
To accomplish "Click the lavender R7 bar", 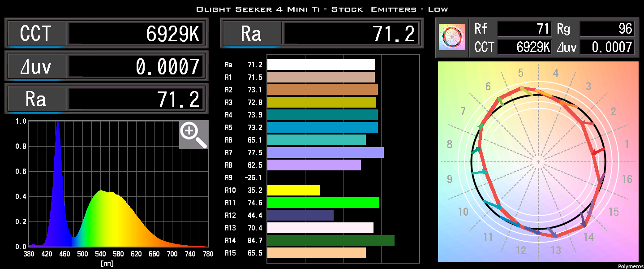I will 325,152.
